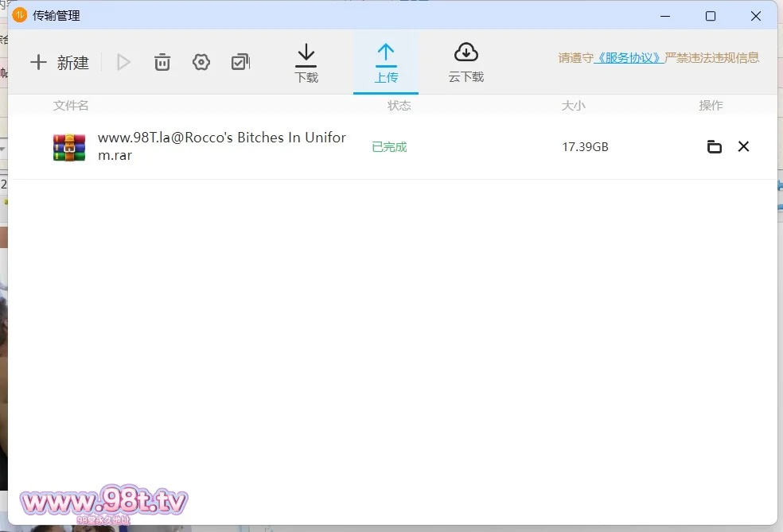This screenshot has height=532, width=783.
Task: Click the trash delete icon in toolbar
Action: click(162, 62)
